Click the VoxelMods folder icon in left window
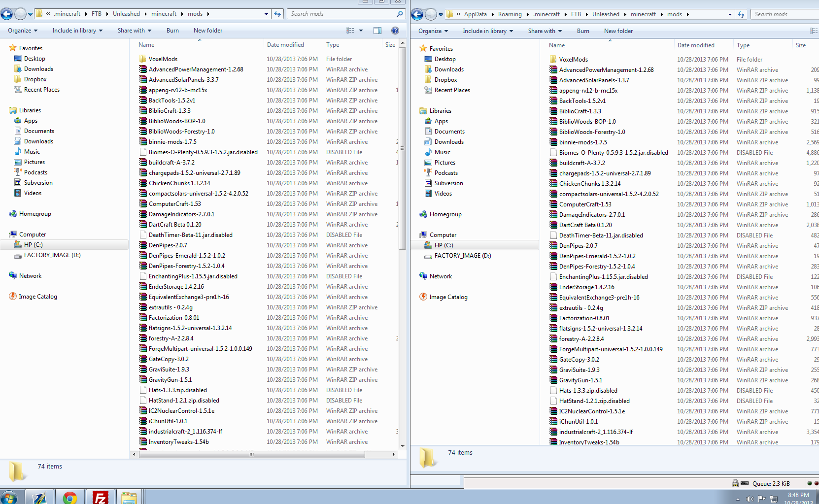Viewport: 819px width, 504px height. (x=143, y=59)
